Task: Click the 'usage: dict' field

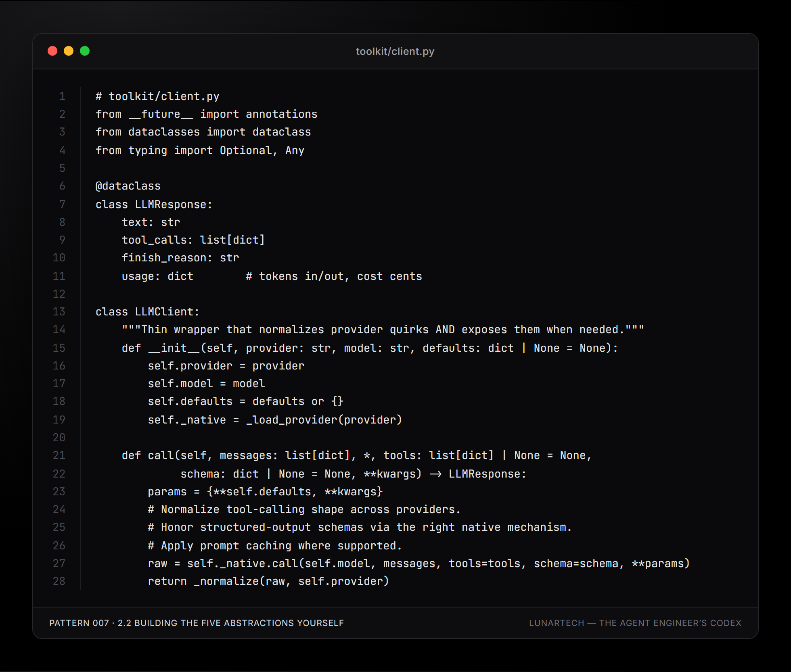Action: pyautogui.click(x=157, y=276)
